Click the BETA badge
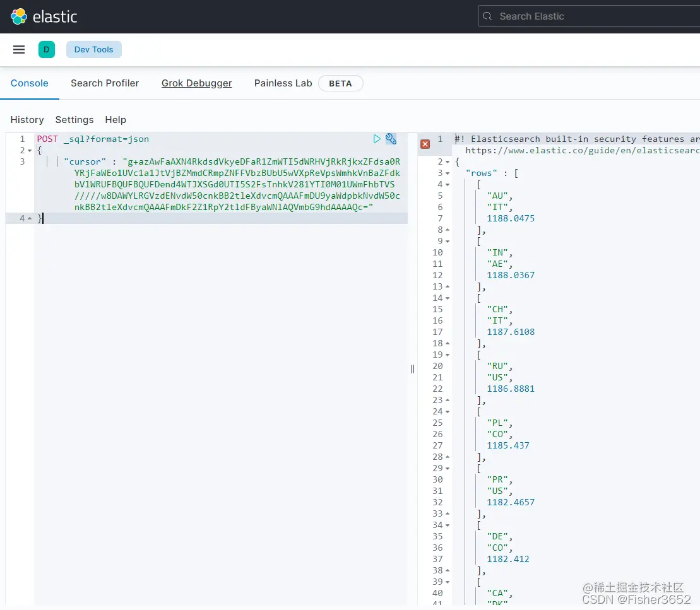The width and height of the screenshot is (700, 610). pyautogui.click(x=340, y=83)
